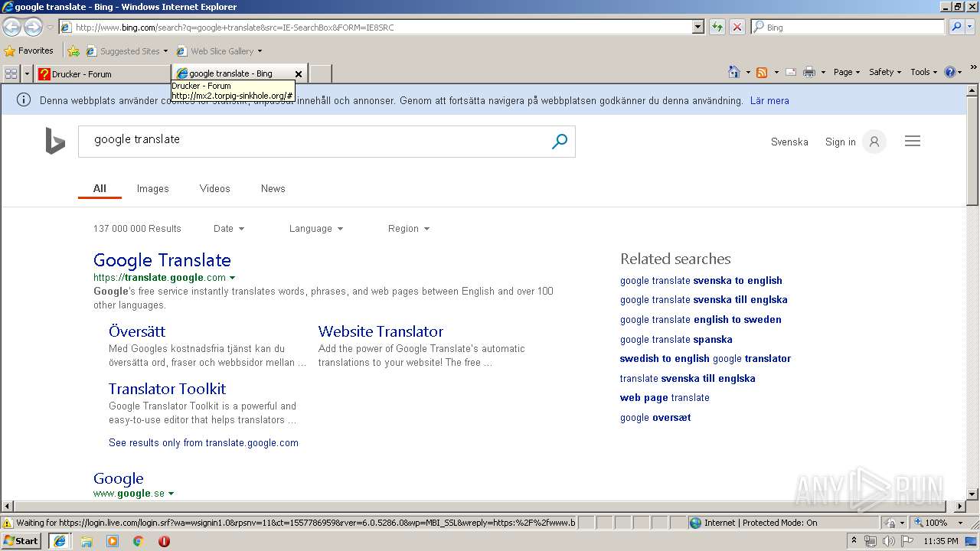The width and height of the screenshot is (980, 551).
Task: Open Internet Explorer in the taskbar
Action: [60, 541]
